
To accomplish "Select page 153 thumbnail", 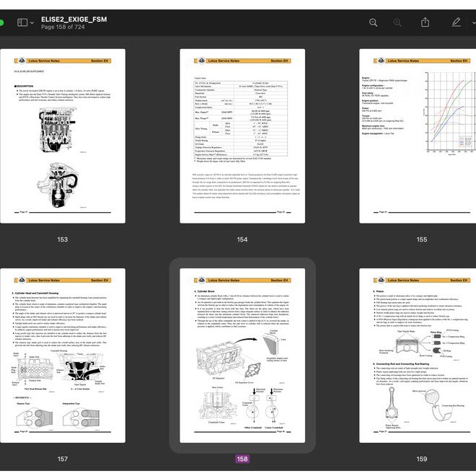I will pos(63,136).
